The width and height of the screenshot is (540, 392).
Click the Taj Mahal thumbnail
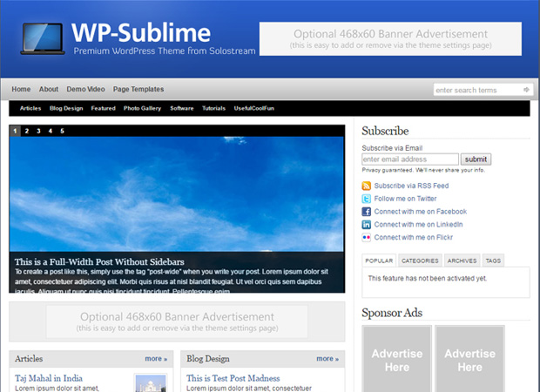151,383
